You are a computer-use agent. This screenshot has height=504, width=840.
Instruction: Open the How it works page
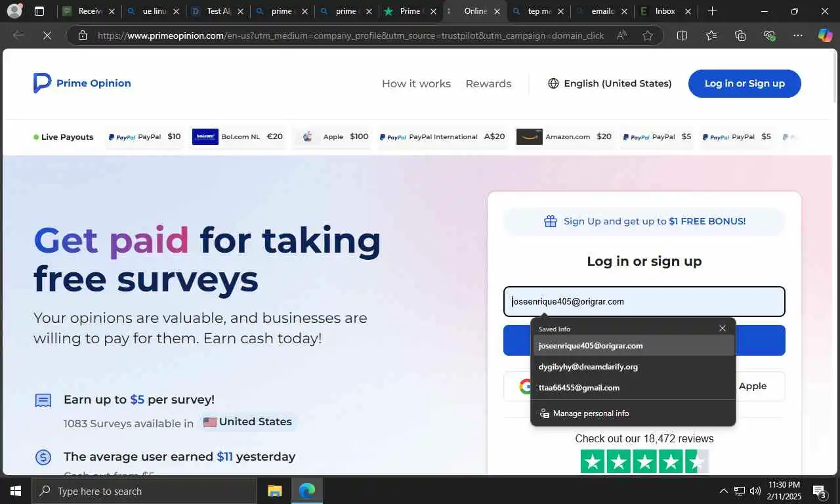click(x=416, y=83)
